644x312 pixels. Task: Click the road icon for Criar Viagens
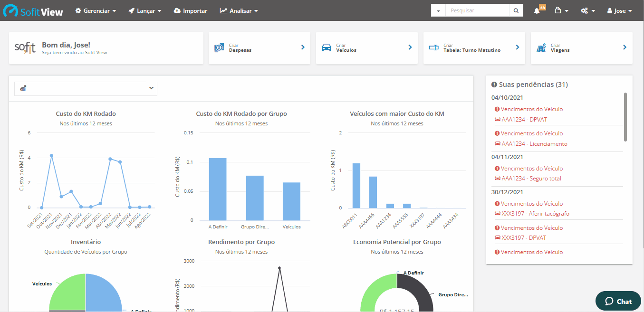point(541,47)
